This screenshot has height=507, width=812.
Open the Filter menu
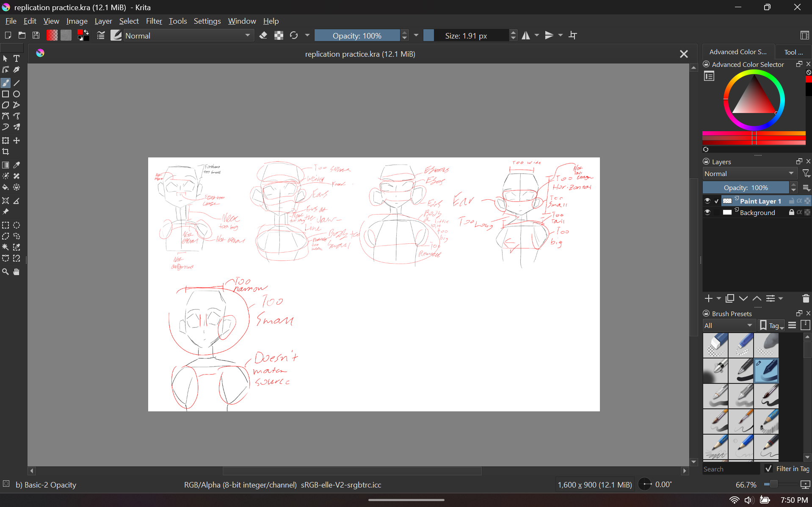(154, 21)
